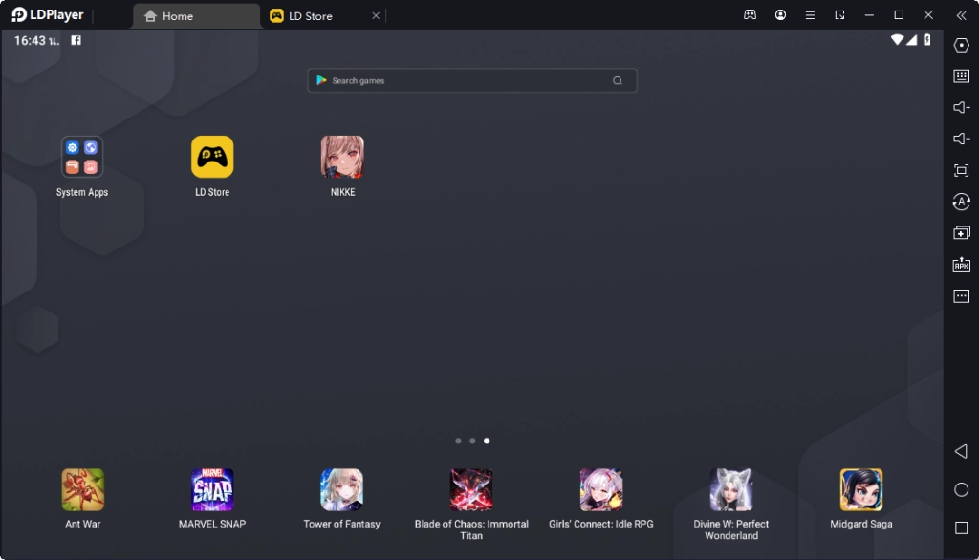
Task: Click the Search games input field
Action: coord(472,80)
